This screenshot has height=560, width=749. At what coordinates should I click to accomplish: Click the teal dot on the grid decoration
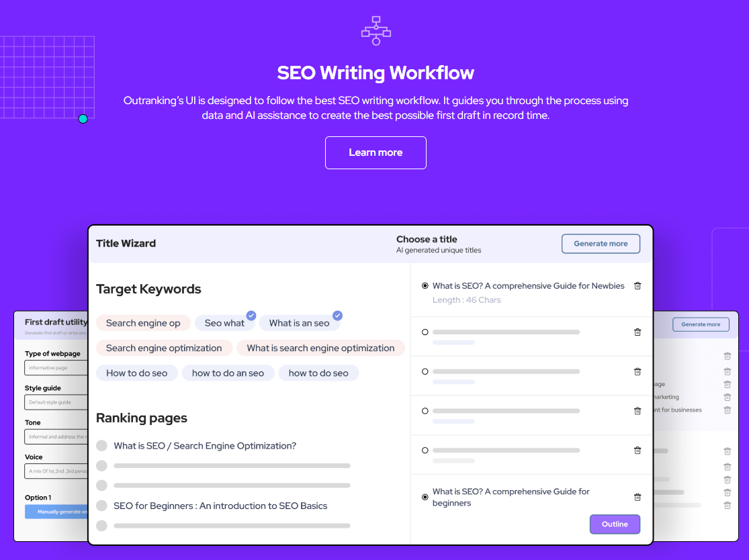click(x=83, y=119)
